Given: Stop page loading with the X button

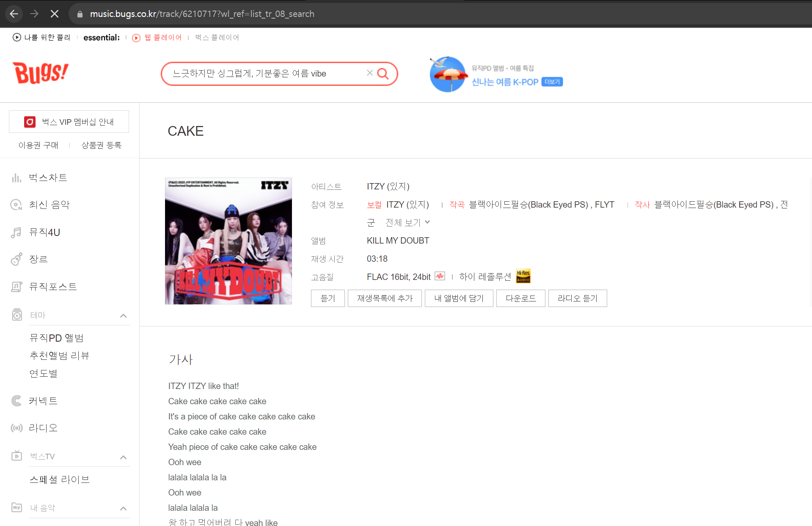Looking at the screenshot, I should click(x=55, y=14).
